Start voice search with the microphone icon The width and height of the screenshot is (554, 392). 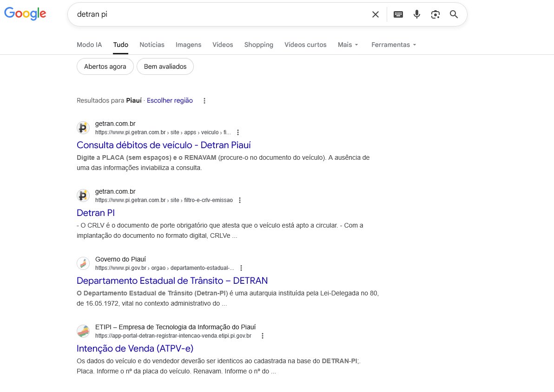coord(416,14)
